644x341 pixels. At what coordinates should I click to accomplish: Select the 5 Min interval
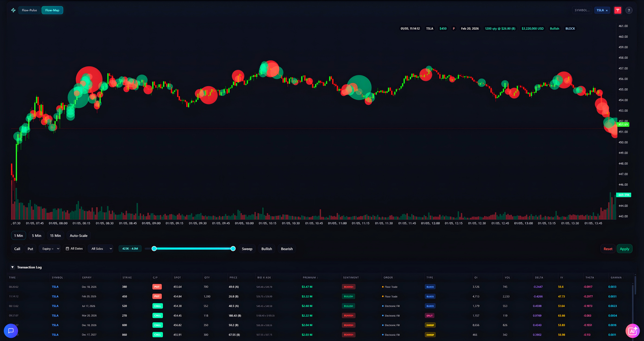36,236
